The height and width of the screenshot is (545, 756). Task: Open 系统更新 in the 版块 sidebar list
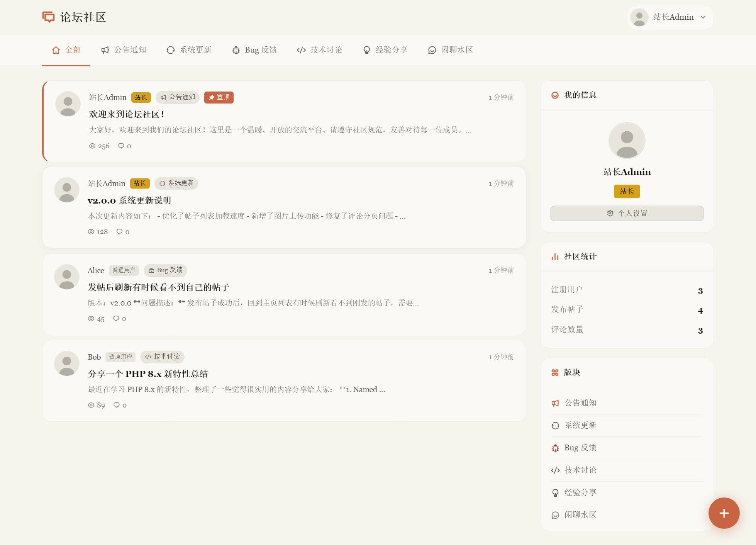(627, 426)
